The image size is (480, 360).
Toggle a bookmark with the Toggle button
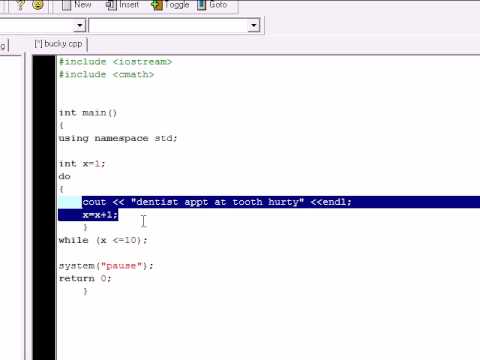170,5
